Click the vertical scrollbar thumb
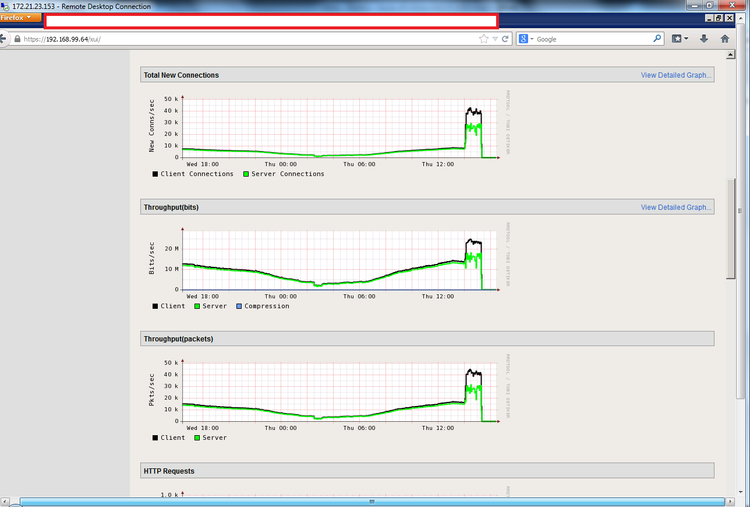 point(730,229)
